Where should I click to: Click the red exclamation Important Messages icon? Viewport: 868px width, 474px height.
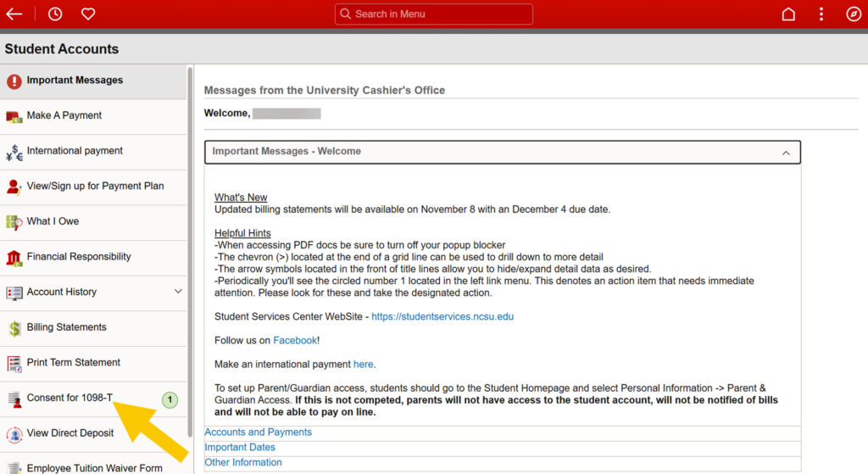[x=14, y=82]
